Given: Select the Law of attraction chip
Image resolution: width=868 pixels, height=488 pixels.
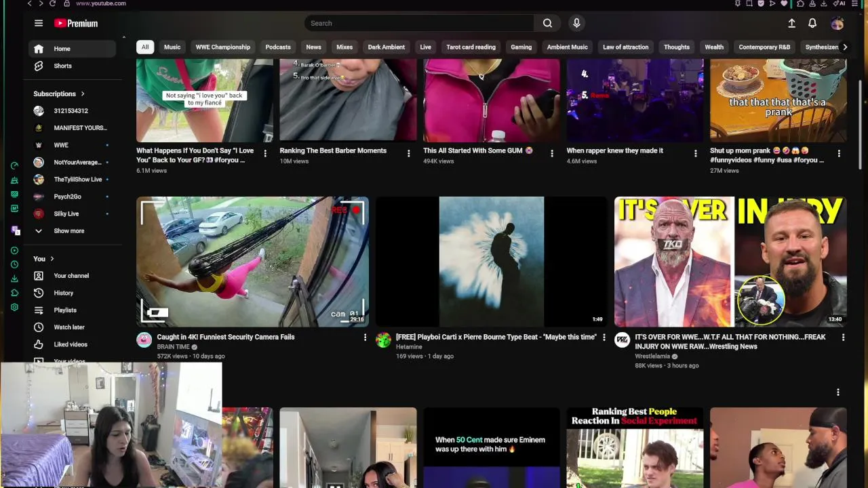Looking at the screenshot, I should 625,47.
